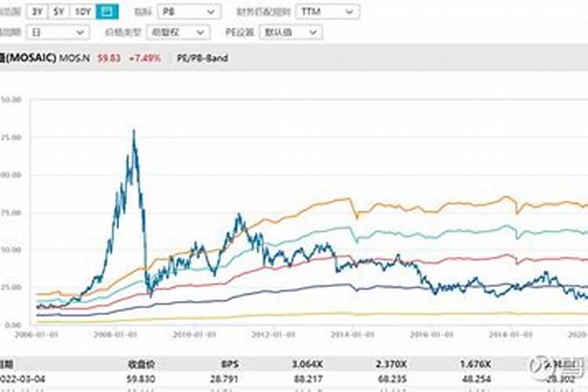The height and width of the screenshot is (392, 588).
Task: Open the PB indicator dropdown
Action: pyautogui.click(x=187, y=11)
